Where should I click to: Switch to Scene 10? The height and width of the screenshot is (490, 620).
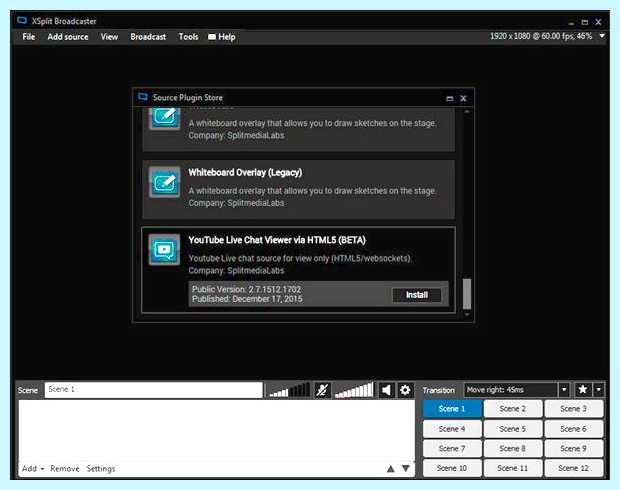coord(452,468)
